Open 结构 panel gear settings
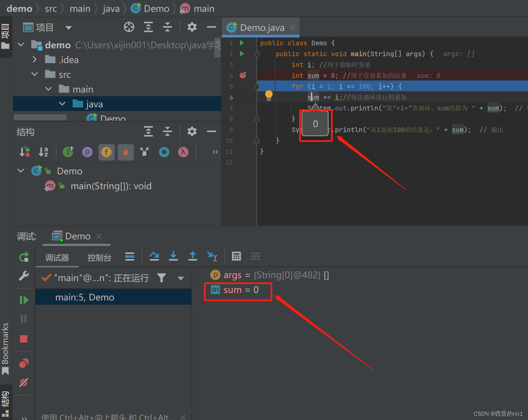This screenshot has width=528, height=420. tap(192, 132)
